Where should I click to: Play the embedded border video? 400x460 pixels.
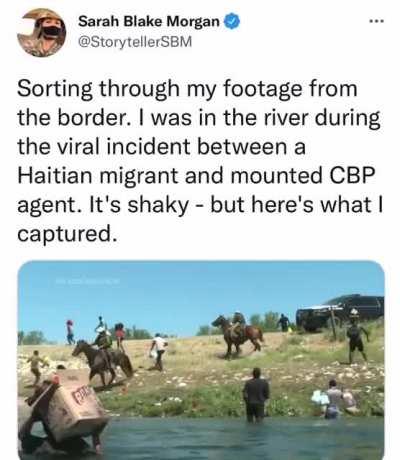pyautogui.click(x=201, y=360)
